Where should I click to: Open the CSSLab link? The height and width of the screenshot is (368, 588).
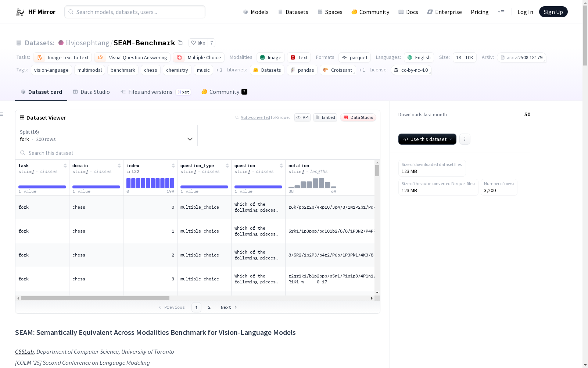(24, 351)
